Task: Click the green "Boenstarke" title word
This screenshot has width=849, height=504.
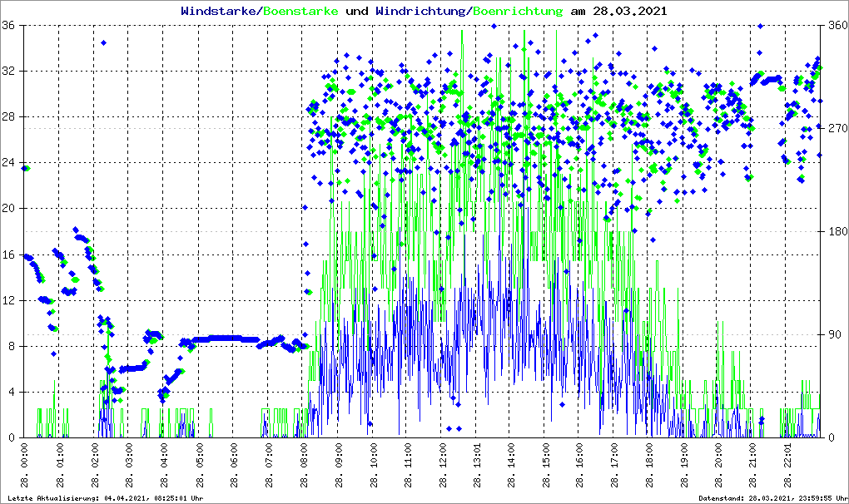Action: click(300, 12)
